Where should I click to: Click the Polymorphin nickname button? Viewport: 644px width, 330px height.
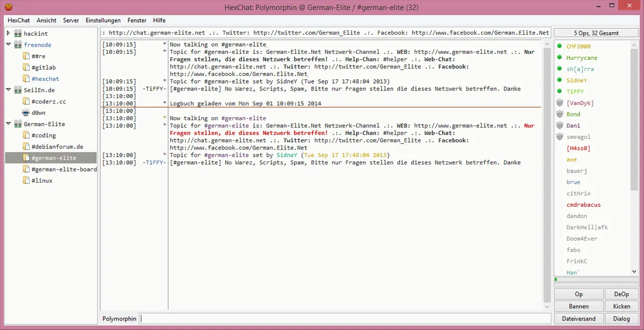point(119,318)
